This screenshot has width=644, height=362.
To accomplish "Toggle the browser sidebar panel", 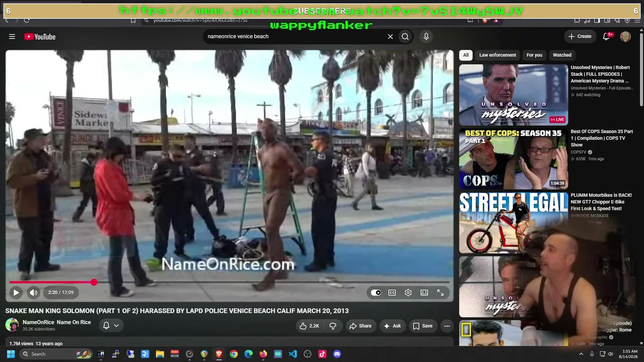I will click(597, 20).
